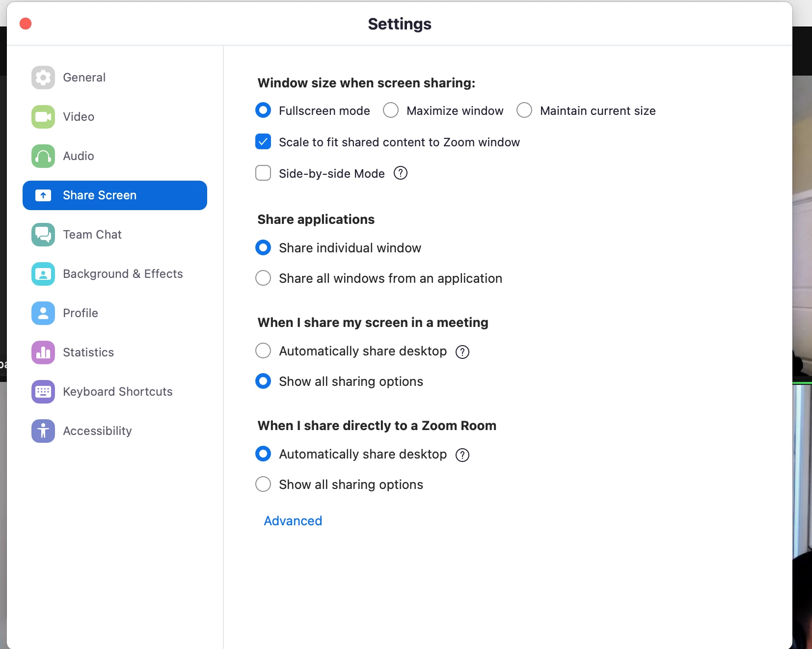Image resolution: width=812 pixels, height=649 pixels.
Task: Choose Maximize window radio option
Action: 391,110
